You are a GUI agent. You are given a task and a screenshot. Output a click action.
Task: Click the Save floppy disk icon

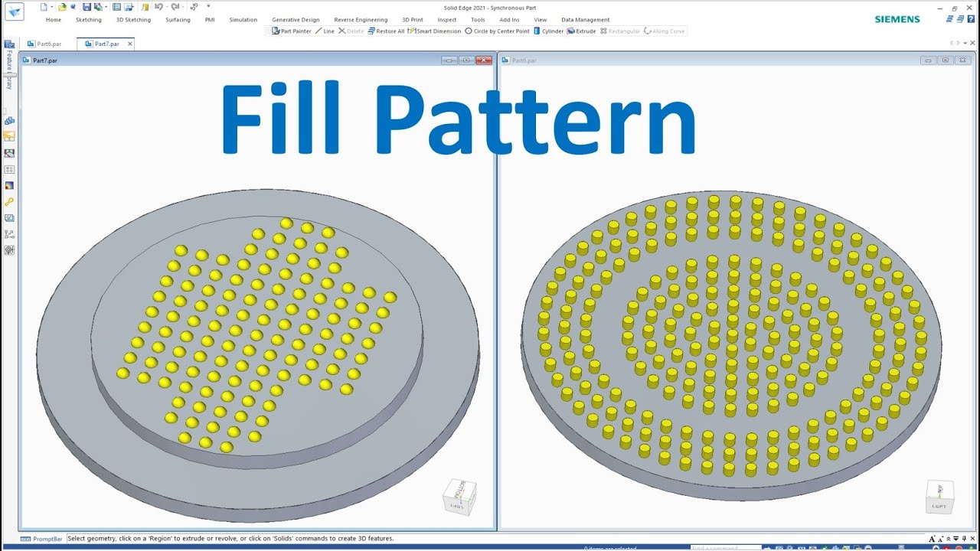(x=87, y=7)
